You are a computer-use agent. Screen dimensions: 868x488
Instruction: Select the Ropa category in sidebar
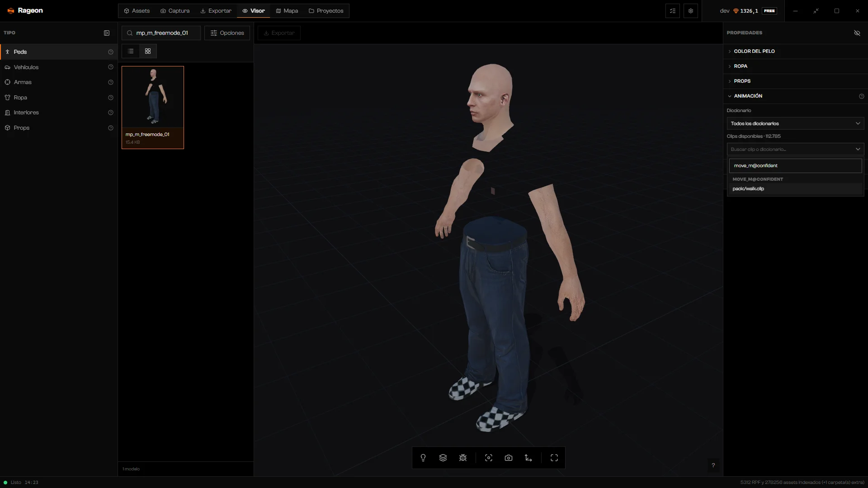pyautogui.click(x=59, y=98)
